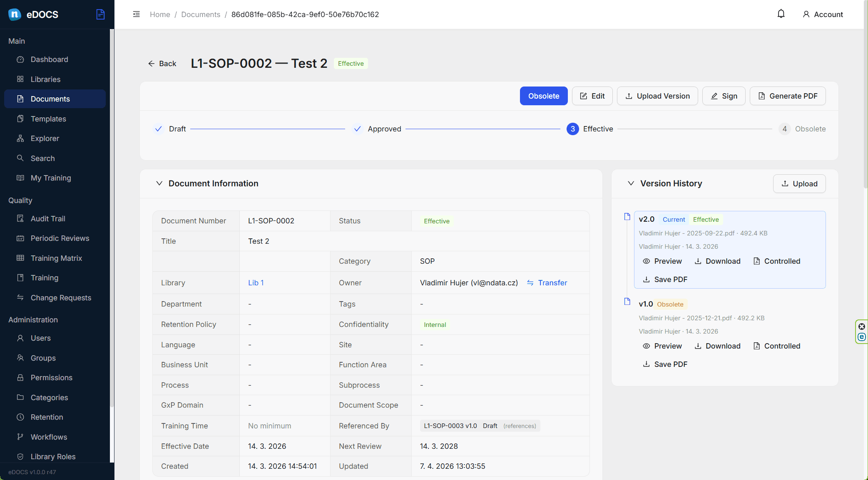Open the Lib 1 library link
Screen dimensions: 868x480
point(256,283)
